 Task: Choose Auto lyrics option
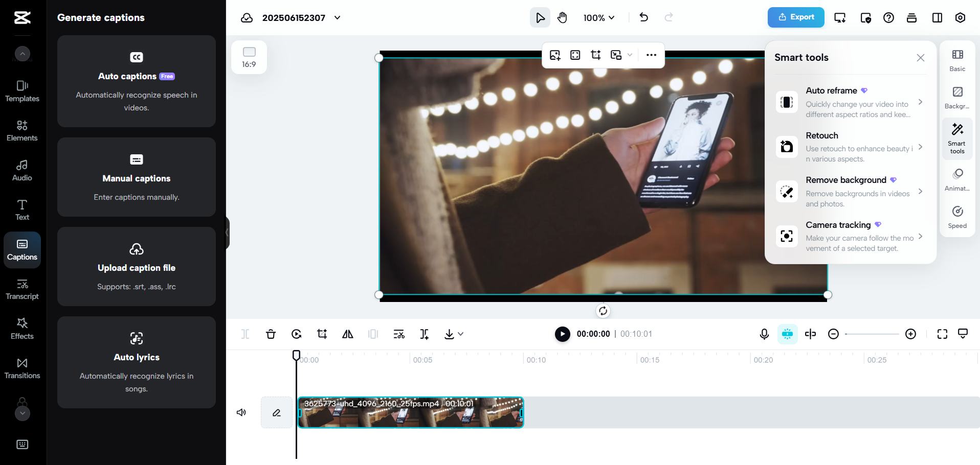[x=137, y=362]
